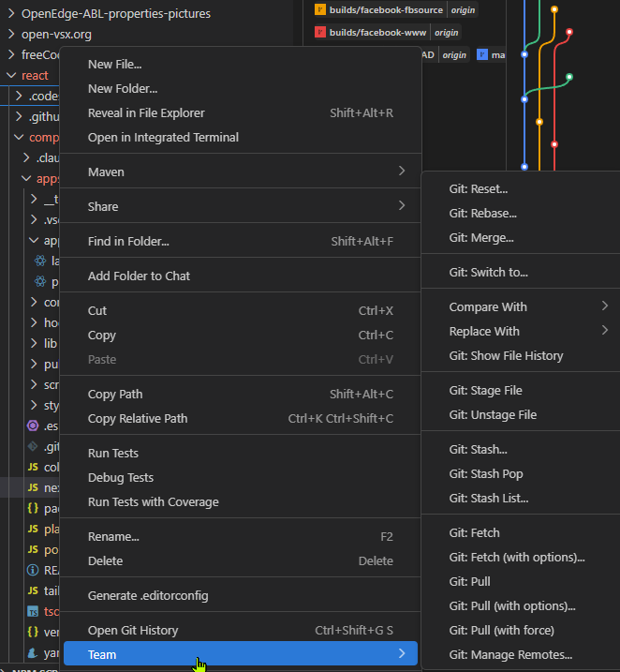Click Git: Pull (with force)

523,632
